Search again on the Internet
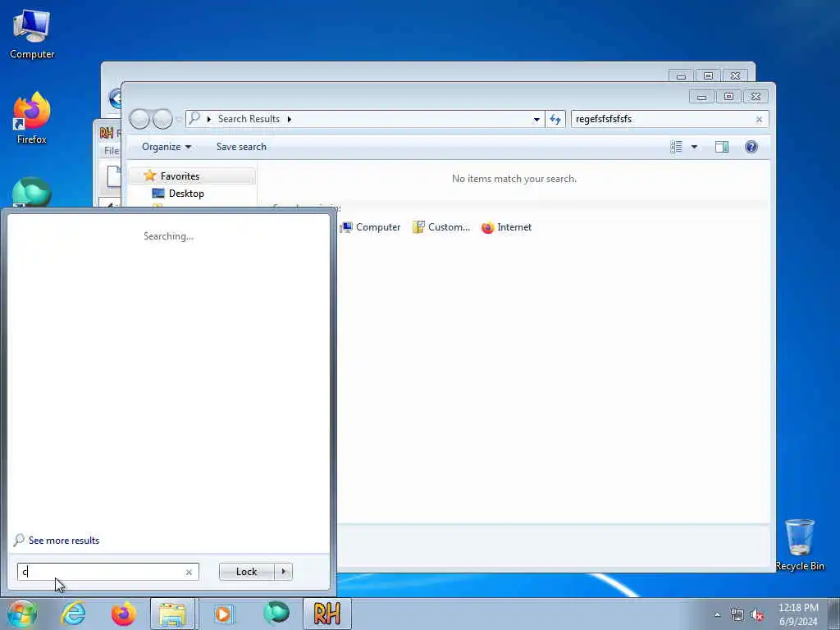 click(506, 227)
